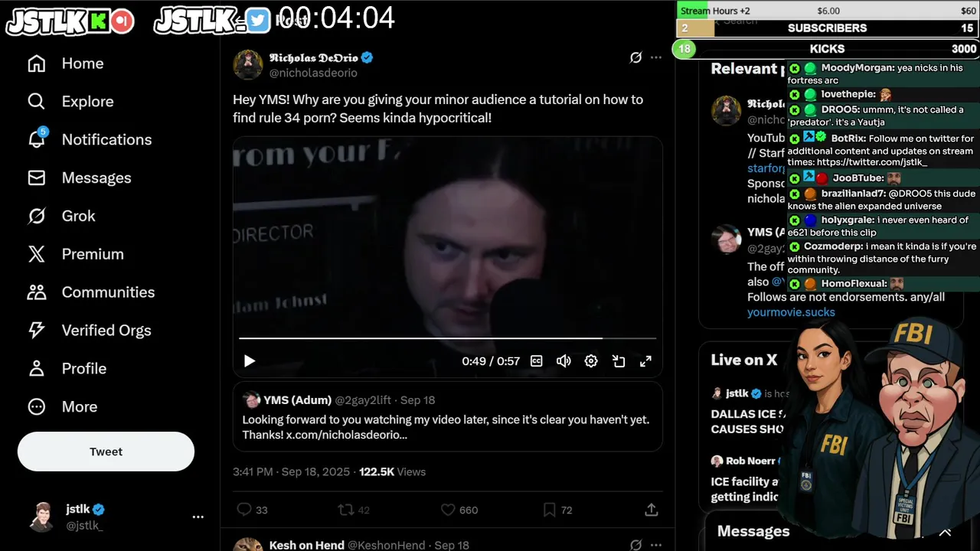Screen dimensions: 980x551
Task: Open jstlk live broadcast in Live on X
Action: [746, 411]
